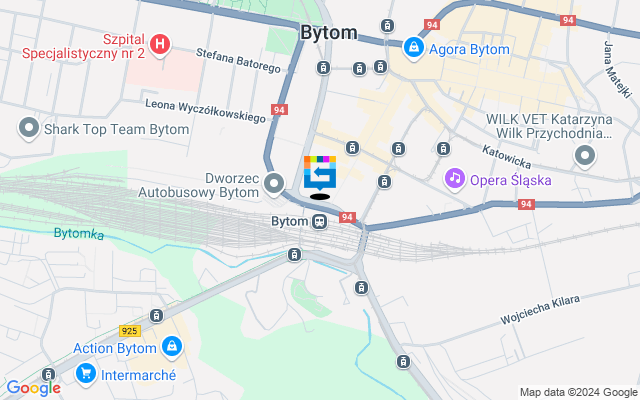Select the Shark Top Team Bytom pin

[29, 129]
